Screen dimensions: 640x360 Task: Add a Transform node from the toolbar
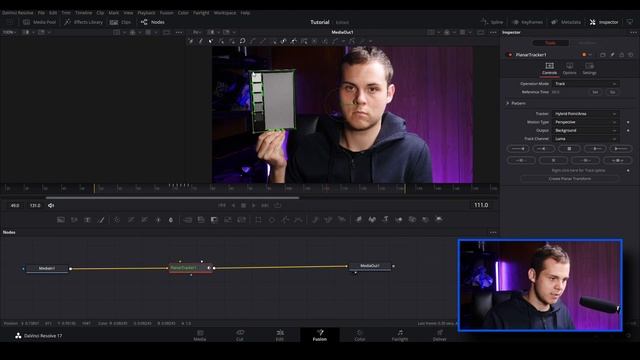[x=242, y=220]
